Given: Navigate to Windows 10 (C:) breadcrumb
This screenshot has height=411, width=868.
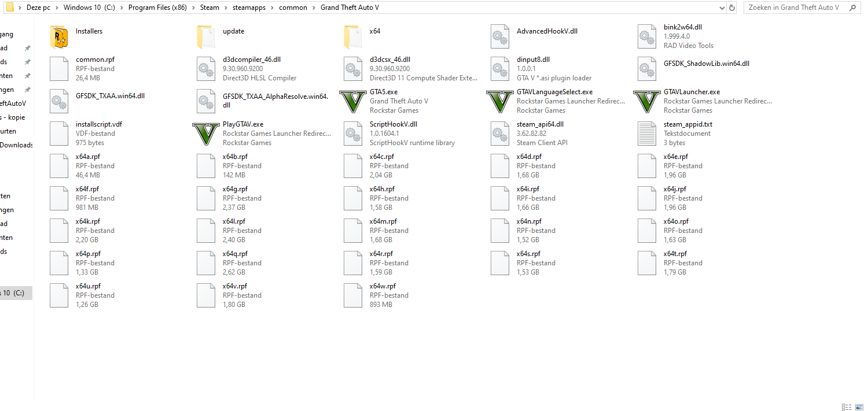Looking at the screenshot, I should point(89,8).
